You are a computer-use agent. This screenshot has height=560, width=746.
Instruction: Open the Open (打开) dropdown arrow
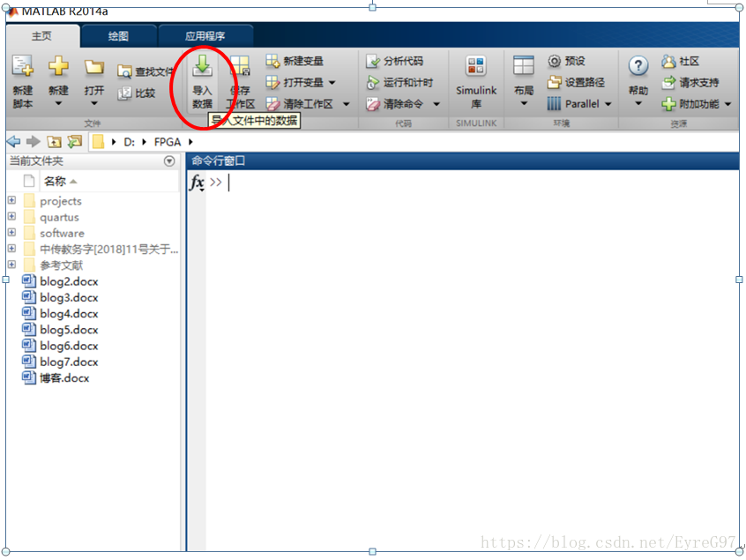(93, 103)
